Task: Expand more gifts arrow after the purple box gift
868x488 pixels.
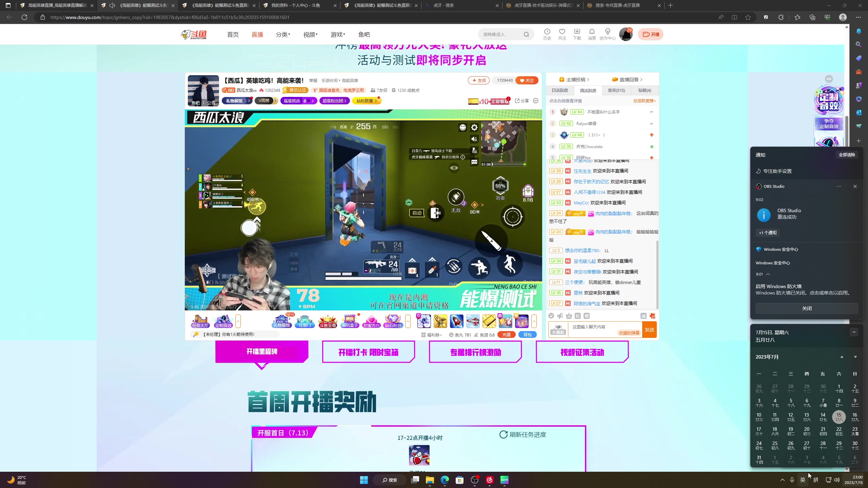Action: click(534, 321)
